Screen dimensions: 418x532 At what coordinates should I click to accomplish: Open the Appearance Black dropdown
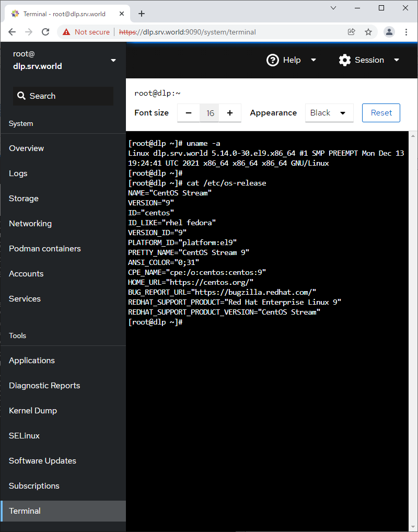click(x=329, y=113)
